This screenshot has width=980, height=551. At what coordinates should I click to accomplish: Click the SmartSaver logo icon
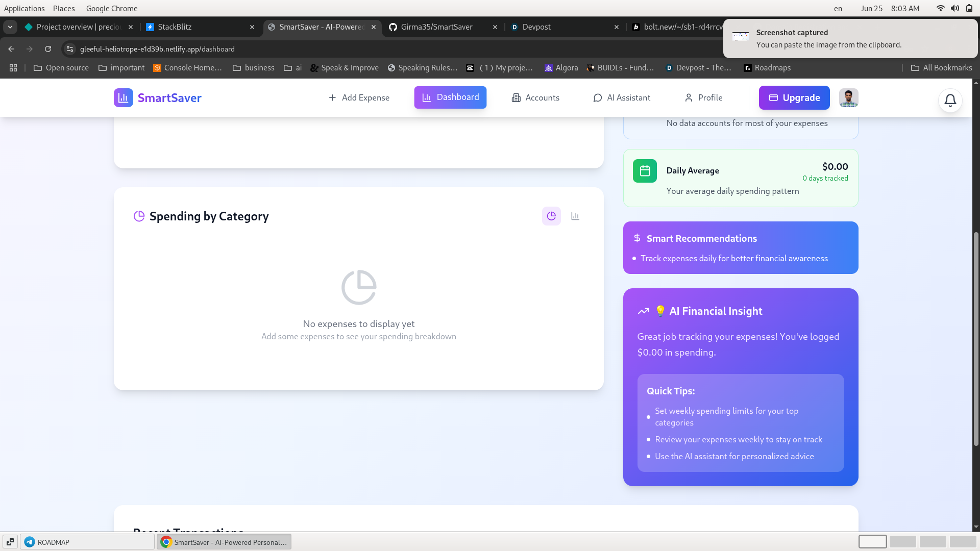point(123,97)
